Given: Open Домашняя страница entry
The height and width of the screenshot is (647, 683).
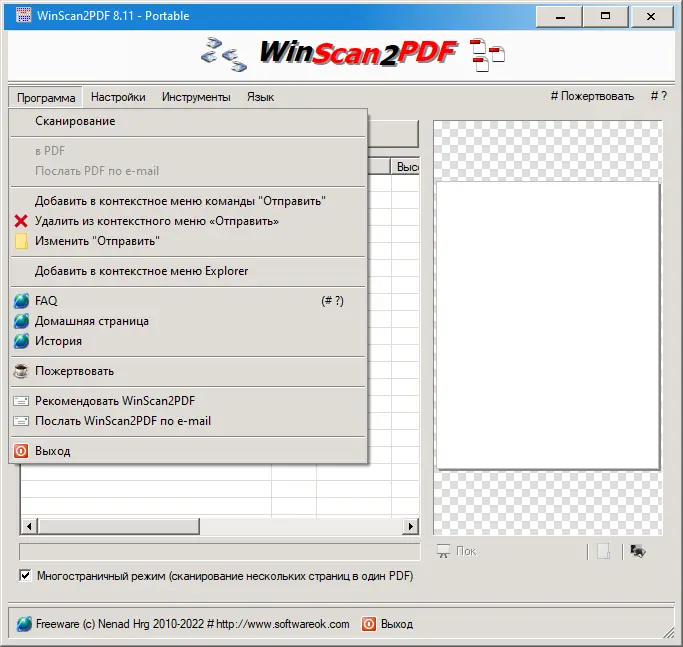Looking at the screenshot, I should (x=188, y=321).
